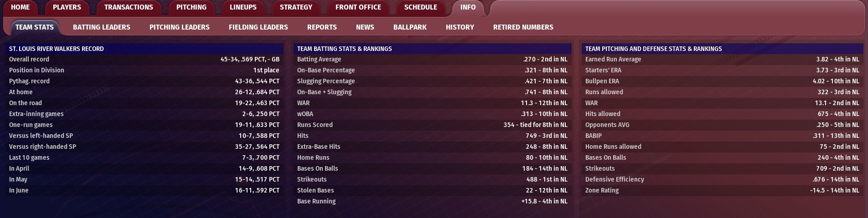The width and height of the screenshot is (868, 218).
Task: Click the Earned Run Average stat row
Action: pos(722,59)
